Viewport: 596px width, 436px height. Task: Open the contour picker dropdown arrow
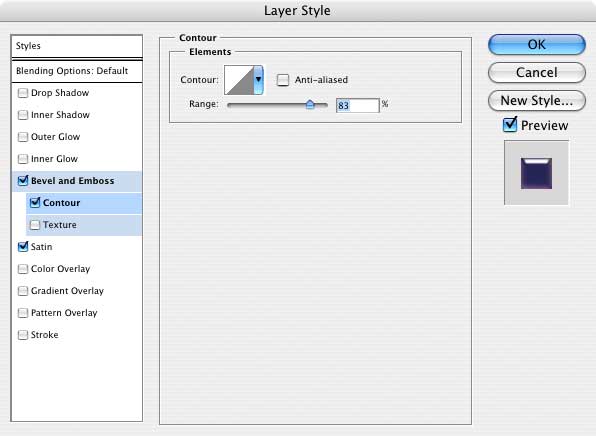[258, 80]
